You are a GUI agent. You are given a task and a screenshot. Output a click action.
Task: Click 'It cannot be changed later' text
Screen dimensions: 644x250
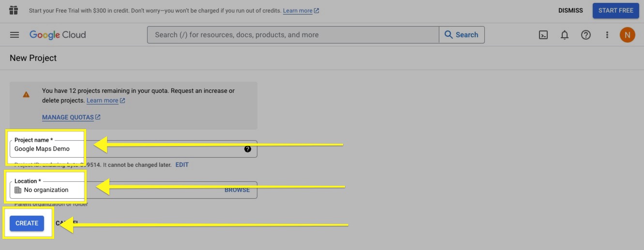(137, 165)
